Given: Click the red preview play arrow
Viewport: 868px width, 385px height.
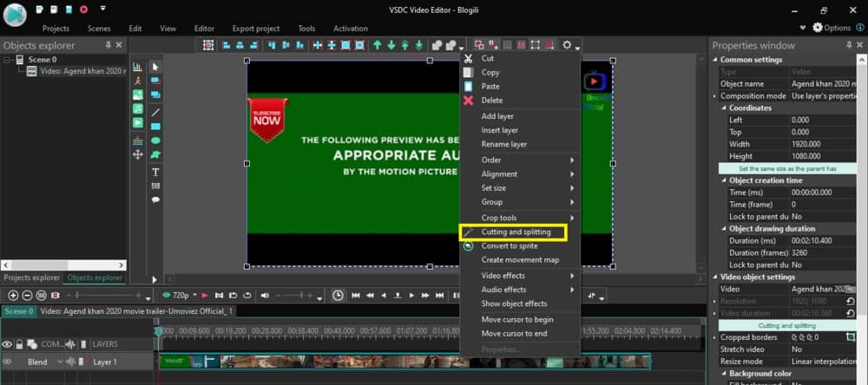Looking at the screenshot, I should (205, 296).
